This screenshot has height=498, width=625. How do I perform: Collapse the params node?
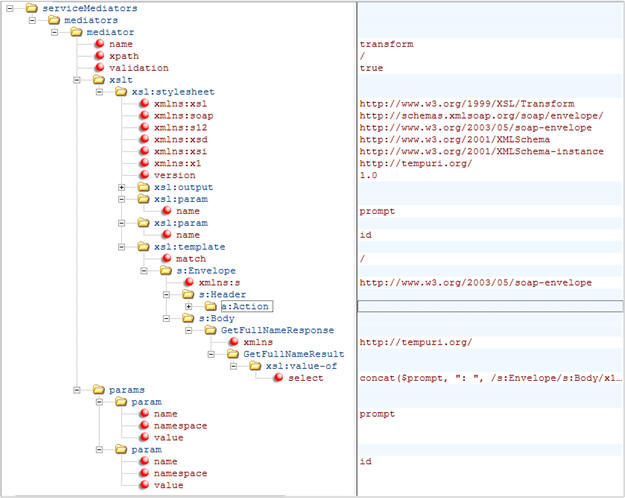[77, 390]
